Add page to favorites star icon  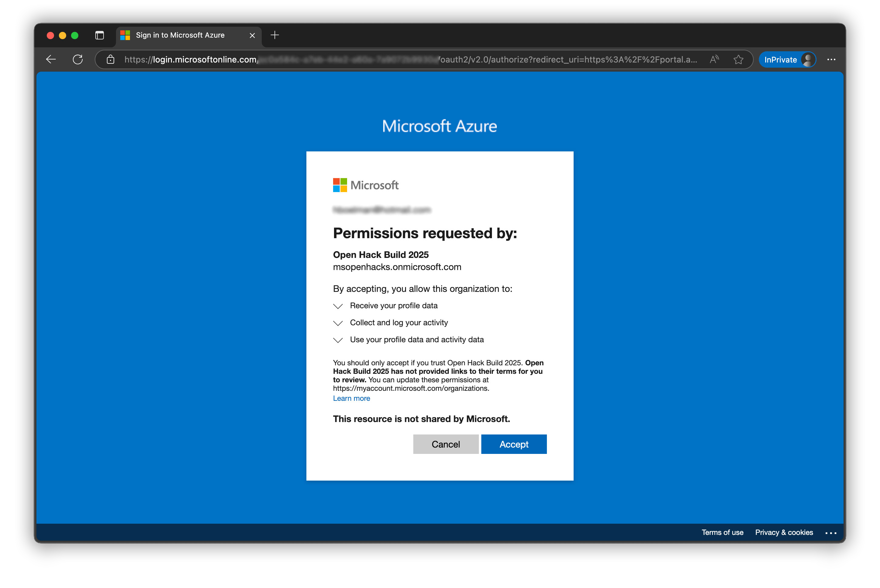(x=738, y=59)
